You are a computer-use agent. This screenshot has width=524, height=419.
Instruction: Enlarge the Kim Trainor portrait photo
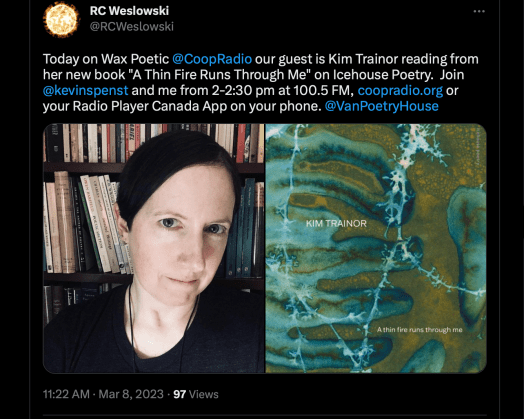point(154,248)
